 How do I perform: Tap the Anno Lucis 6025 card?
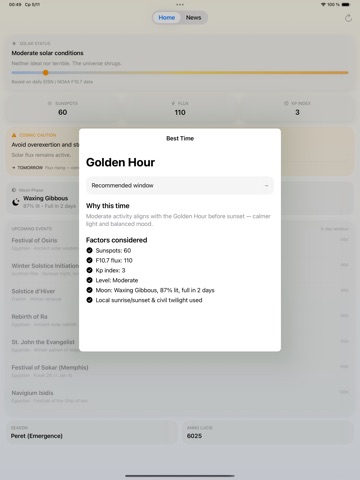(x=268, y=432)
